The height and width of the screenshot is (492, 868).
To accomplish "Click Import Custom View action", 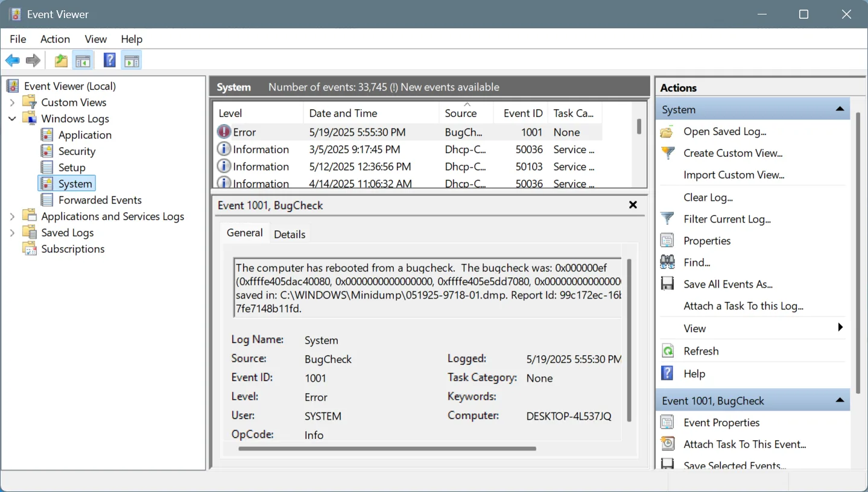I will [x=733, y=175].
